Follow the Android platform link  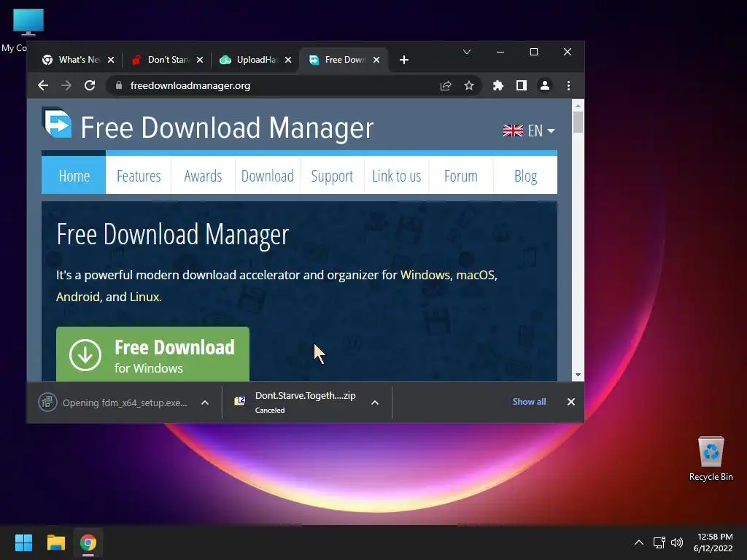pyautogui.click(x=78, y=297)
